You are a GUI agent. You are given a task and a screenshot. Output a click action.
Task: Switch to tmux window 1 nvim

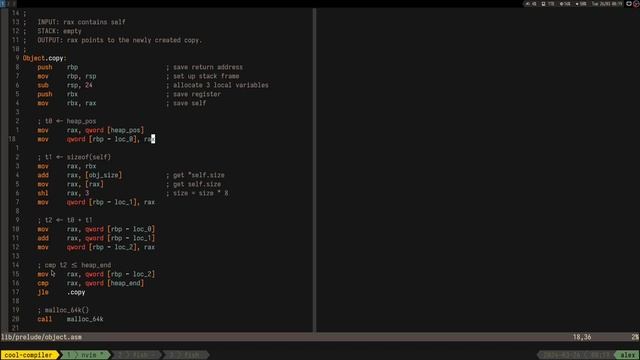point(86,355)
